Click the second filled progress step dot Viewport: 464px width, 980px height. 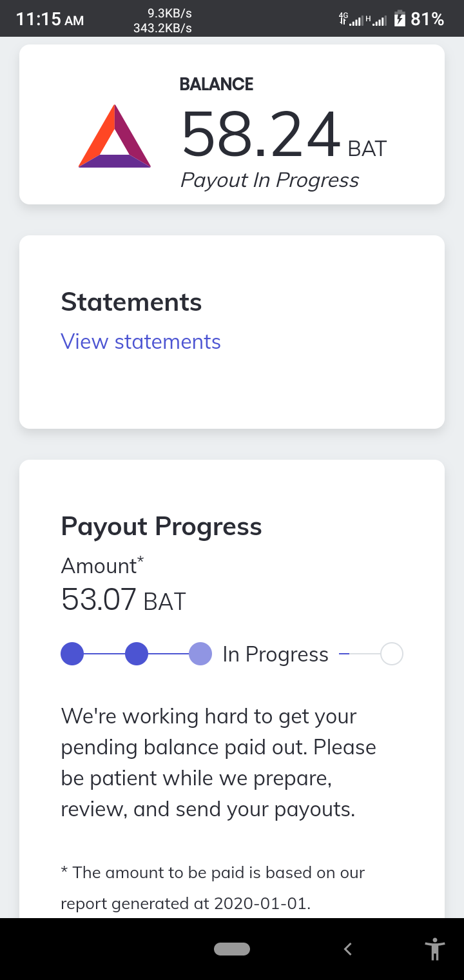point(137,654)
